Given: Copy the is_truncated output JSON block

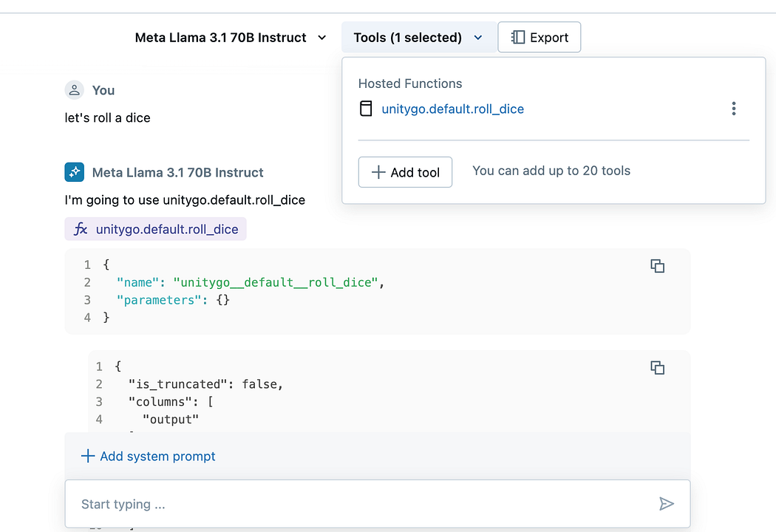Looking at the screenshot, I should [x=657, y=367].
